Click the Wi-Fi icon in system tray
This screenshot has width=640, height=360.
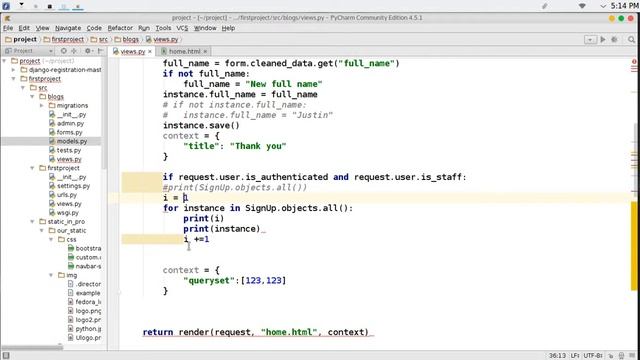(582, 6)
